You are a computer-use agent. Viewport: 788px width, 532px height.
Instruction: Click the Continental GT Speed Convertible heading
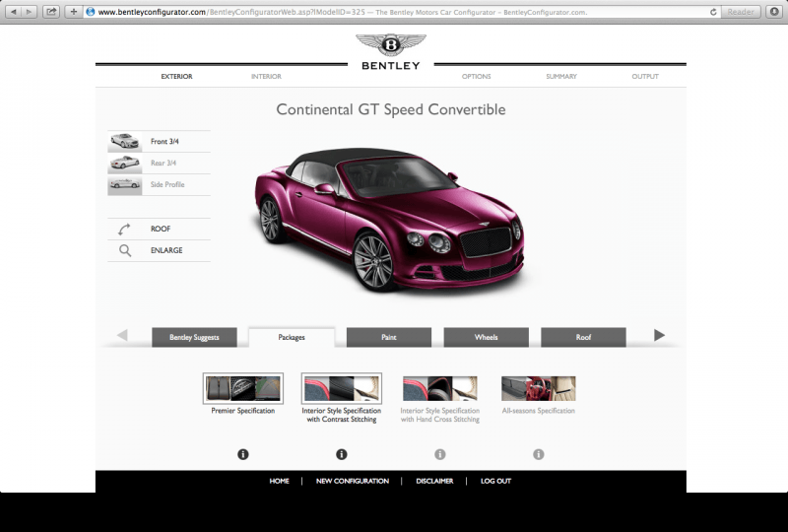391,109
